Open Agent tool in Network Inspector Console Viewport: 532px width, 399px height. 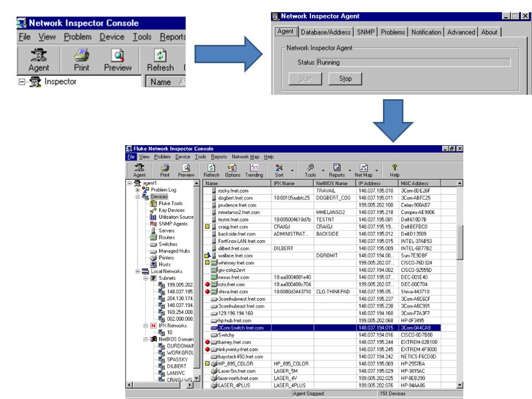pos(39,60)
